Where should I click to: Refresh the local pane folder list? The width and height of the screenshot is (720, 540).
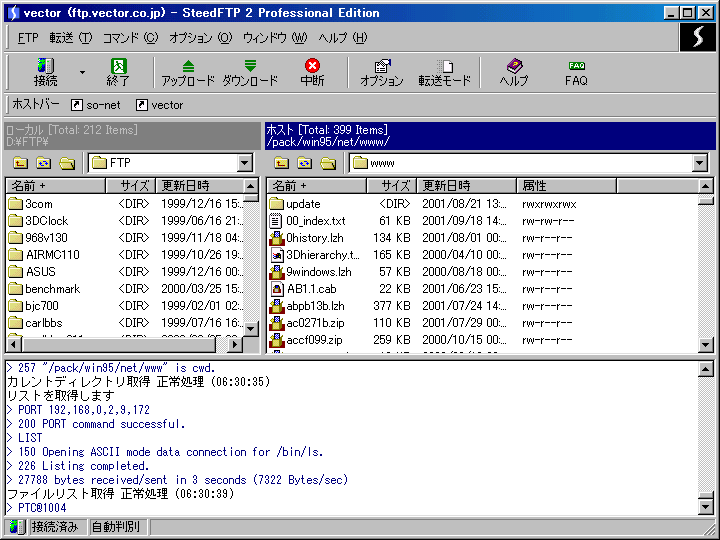(44, 163)
